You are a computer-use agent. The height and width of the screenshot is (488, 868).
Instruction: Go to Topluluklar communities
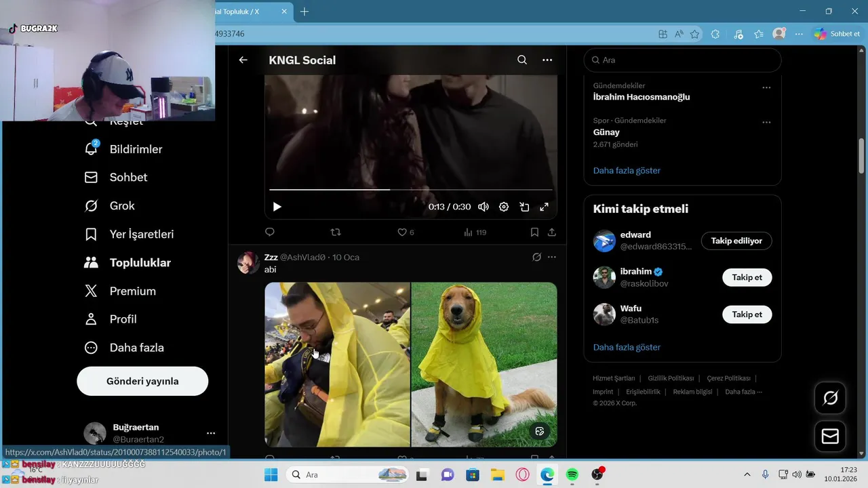(127, 262)
